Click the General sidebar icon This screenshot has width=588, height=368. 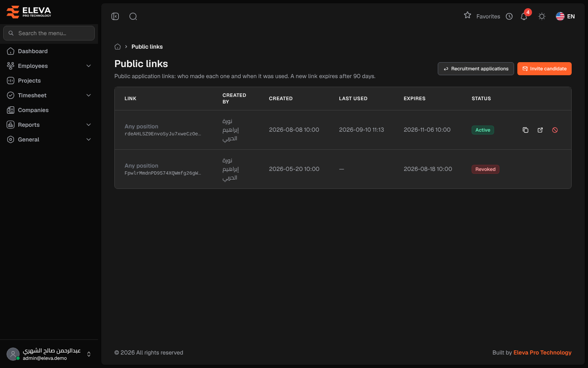(x=11, y=139)
